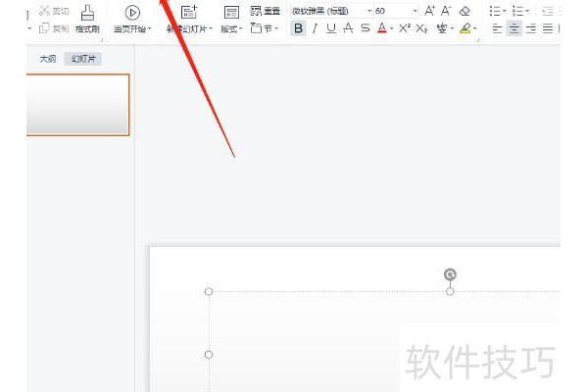The image size is (588, 392).
Task: Select the slide thumbnail in left panel
Action: pos(78,105)
